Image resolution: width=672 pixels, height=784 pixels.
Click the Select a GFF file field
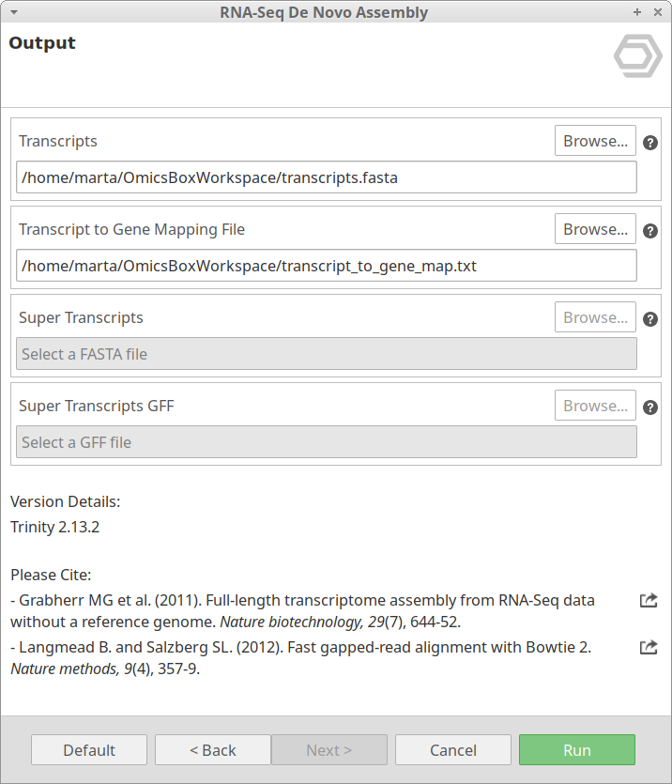coord(327,442)
